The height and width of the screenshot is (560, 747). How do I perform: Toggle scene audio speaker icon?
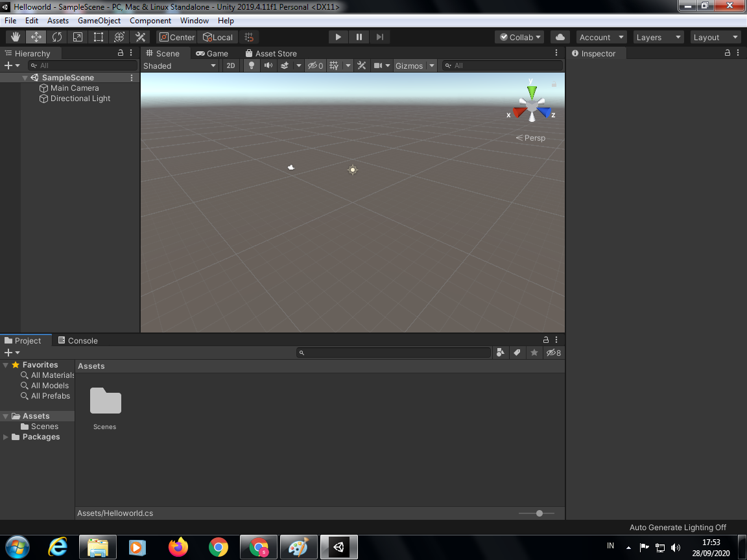coord(268,65)
